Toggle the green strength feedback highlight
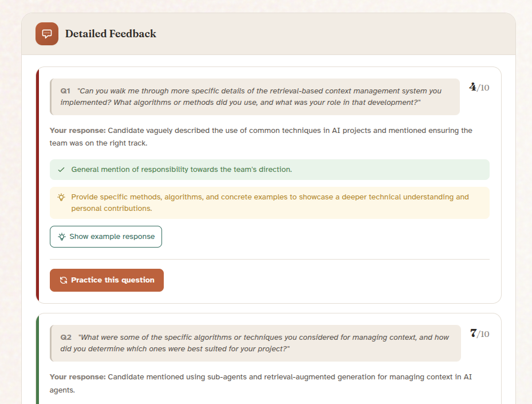The image size is (532, 404). point(269,170)
